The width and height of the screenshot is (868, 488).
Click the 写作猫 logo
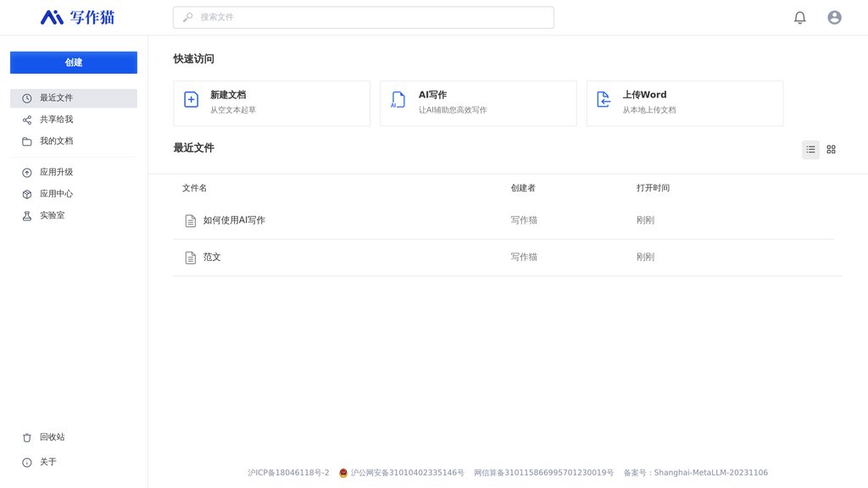(74, 17)
